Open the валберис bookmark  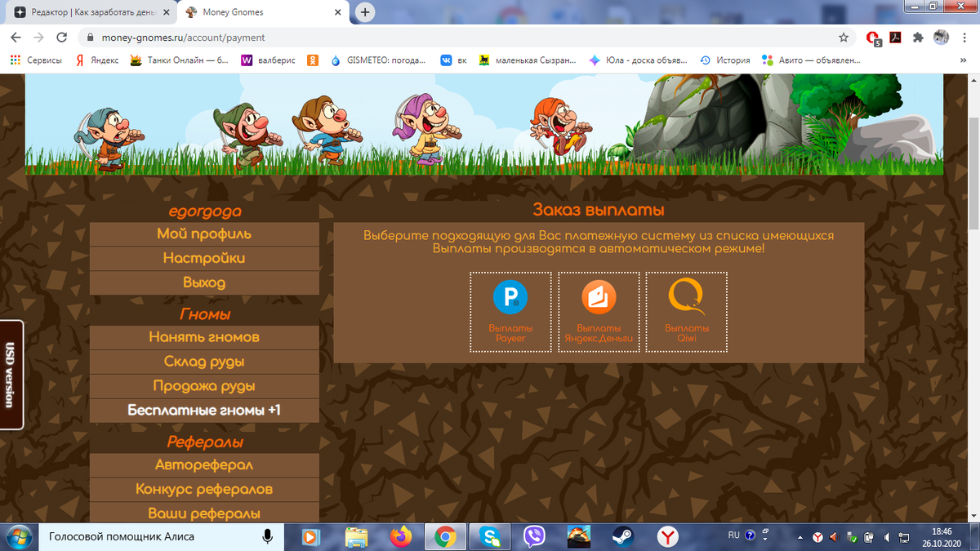(269, 60)
